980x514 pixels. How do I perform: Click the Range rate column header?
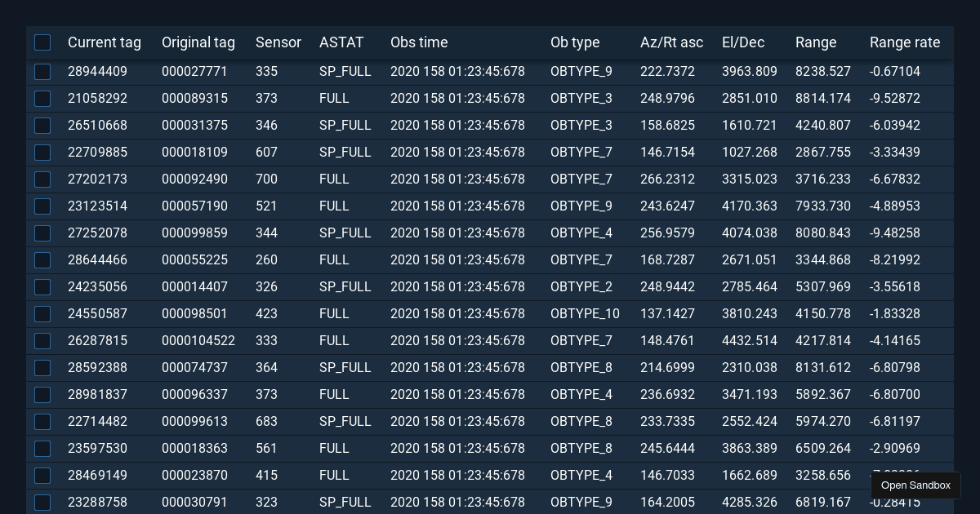tap(905, 42)
